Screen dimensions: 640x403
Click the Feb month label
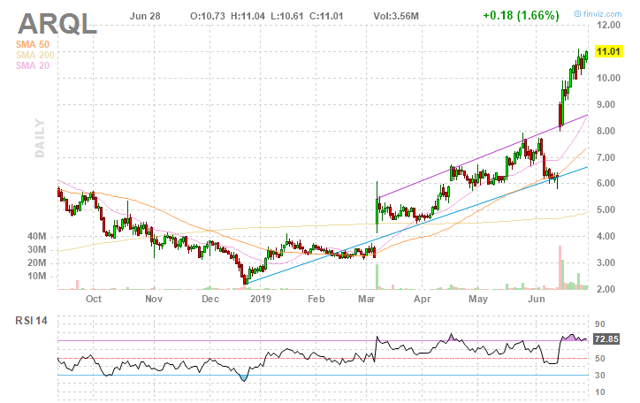[x=316, y=299]
